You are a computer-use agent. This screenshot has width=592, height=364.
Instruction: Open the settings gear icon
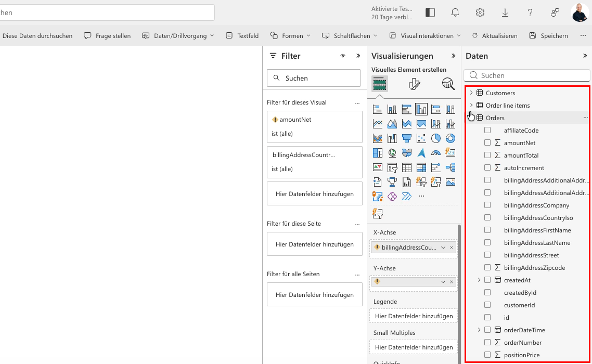(480, 12)
